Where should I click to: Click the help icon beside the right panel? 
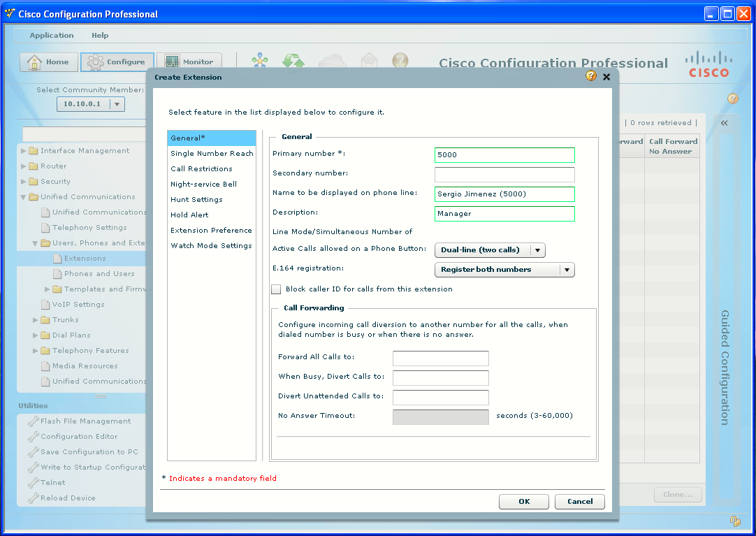(x=733, y=99)
